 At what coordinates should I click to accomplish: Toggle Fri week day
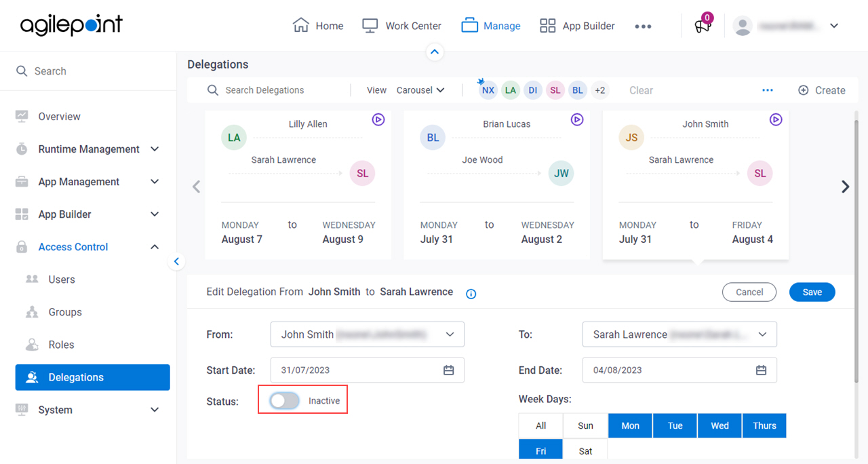pyautogui.click(x=540, y=450)
